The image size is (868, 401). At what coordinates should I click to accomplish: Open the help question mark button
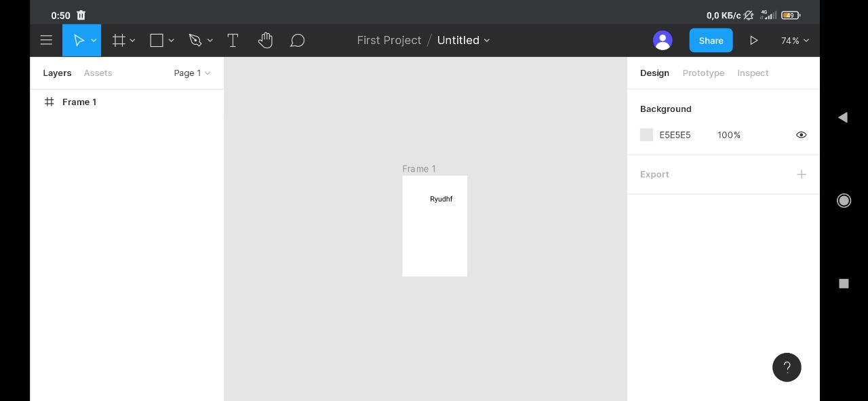tap(787, 367)
